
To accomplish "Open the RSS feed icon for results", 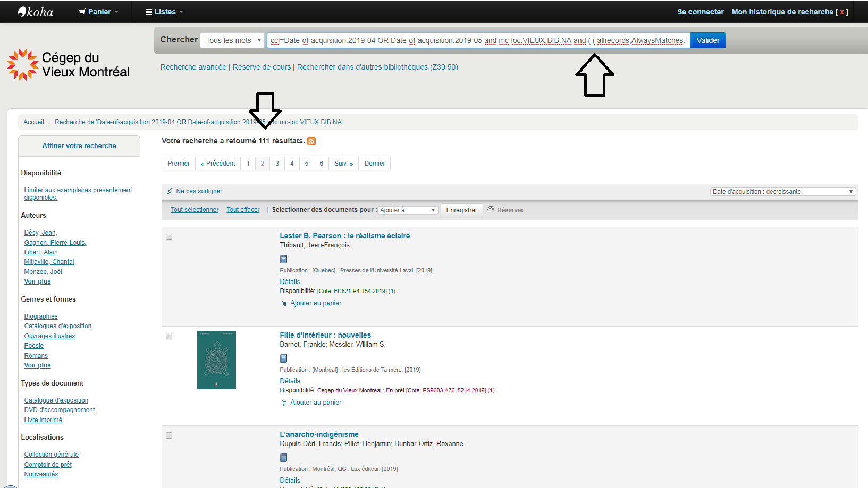I will [x=311, y=141].
